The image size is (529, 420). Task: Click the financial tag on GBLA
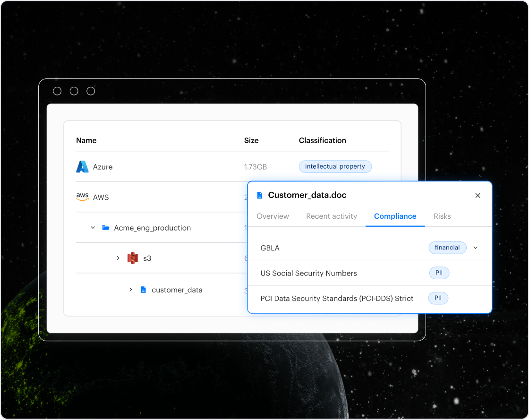pyautogui.click(x=447, y=248)
